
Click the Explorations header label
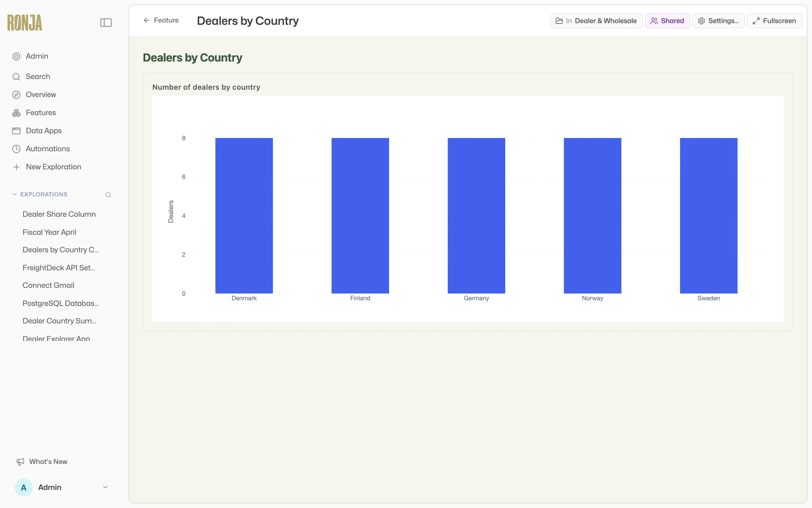tap(44, 194)
